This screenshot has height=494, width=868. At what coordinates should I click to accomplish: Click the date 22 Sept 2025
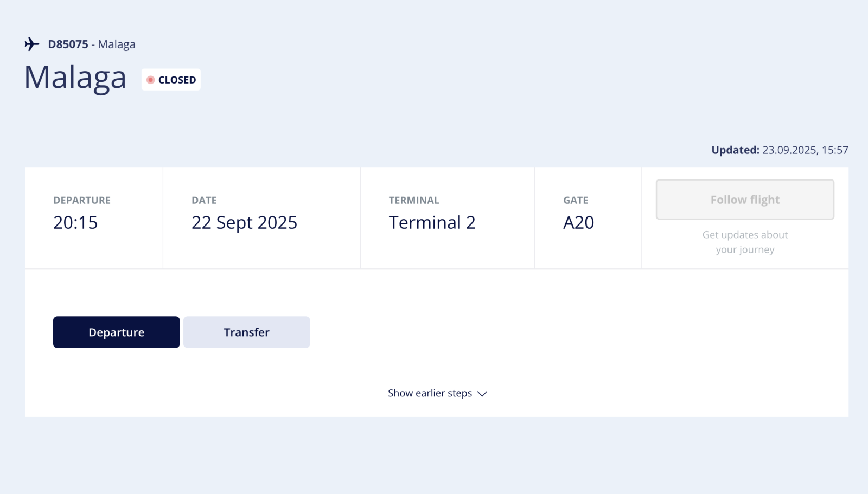pos(244,222)
